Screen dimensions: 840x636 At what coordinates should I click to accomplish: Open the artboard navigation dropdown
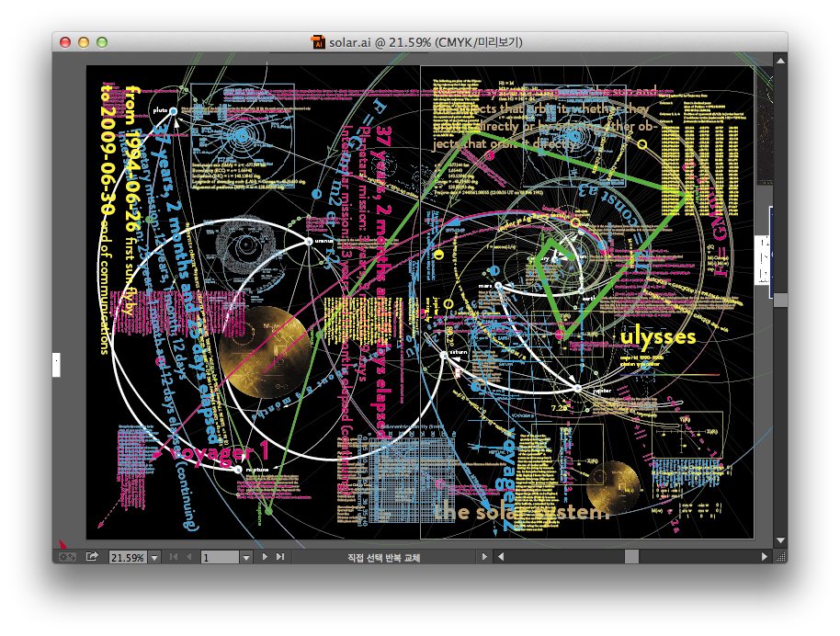[x=246, y=557]
